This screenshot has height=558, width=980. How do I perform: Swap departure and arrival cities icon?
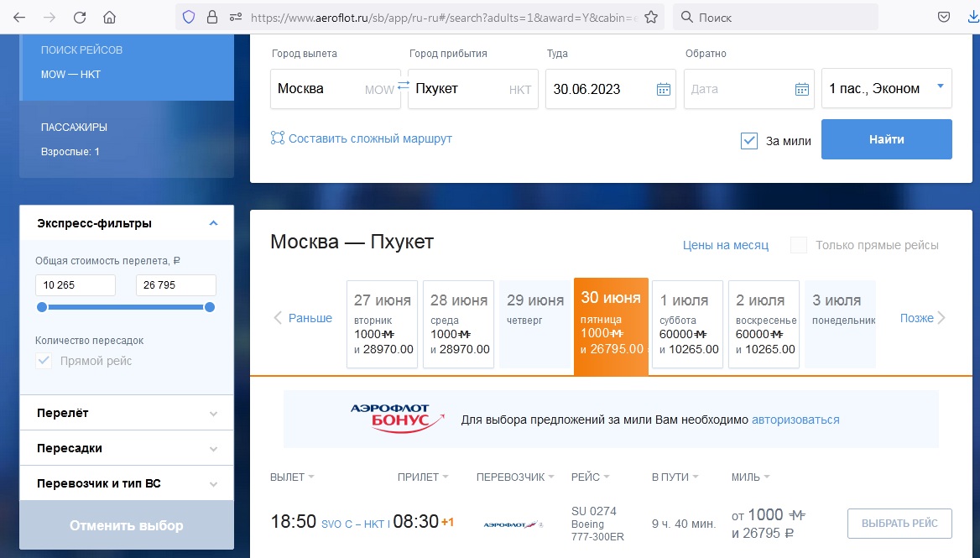[404, 86]
